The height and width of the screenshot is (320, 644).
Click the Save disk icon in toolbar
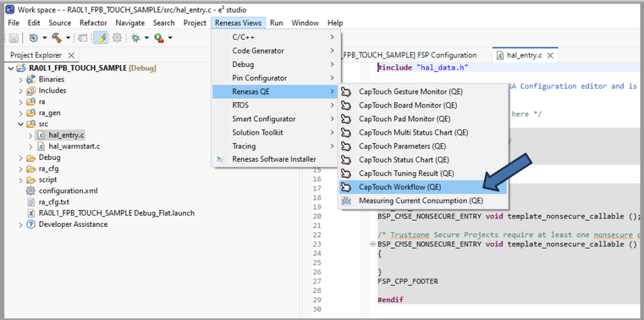[14, 38]
